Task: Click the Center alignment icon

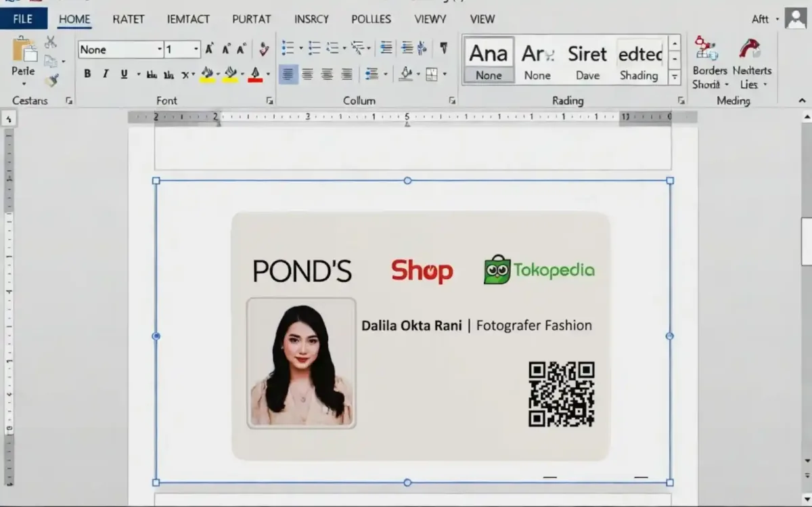Action: [x=308, y=74]
